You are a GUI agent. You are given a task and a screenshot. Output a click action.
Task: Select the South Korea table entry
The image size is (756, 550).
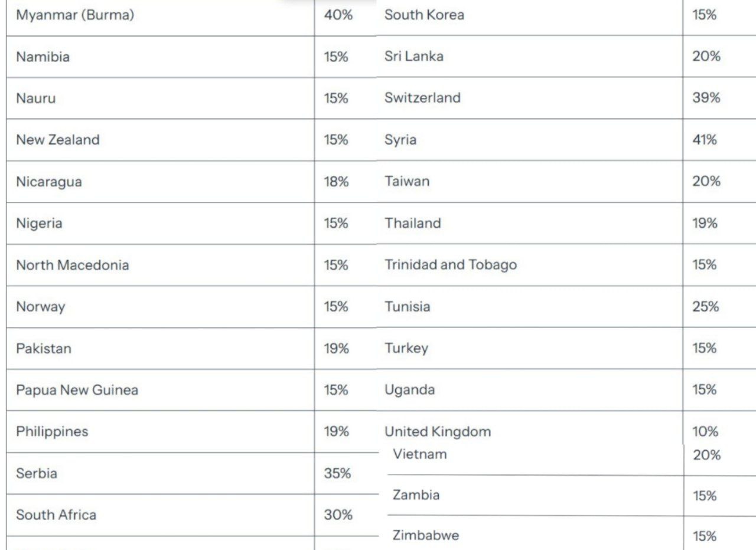point(424,15)
